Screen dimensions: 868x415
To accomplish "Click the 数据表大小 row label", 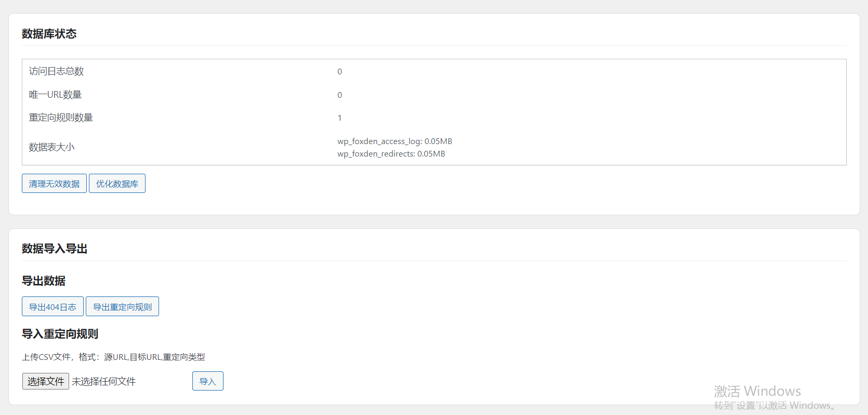I will click(x=51, y=147).
